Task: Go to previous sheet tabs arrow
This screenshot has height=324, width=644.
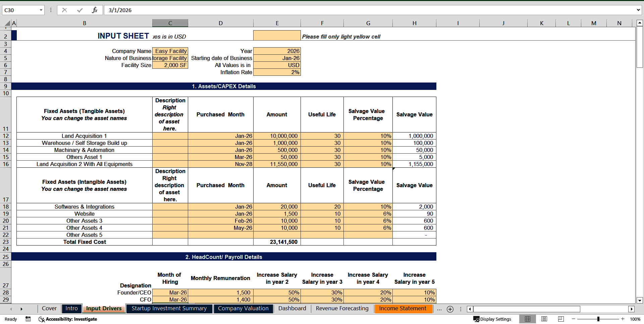Action: click(11, 309)
